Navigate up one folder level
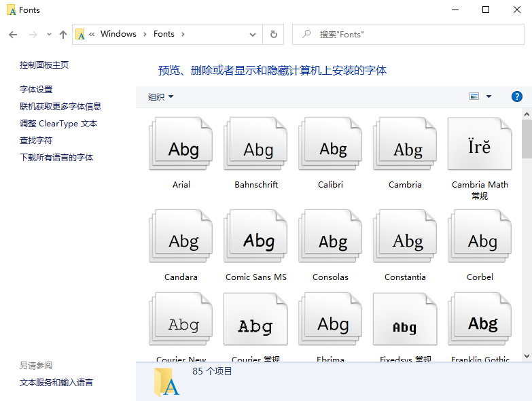532x401 pixels. coord(63,34)
